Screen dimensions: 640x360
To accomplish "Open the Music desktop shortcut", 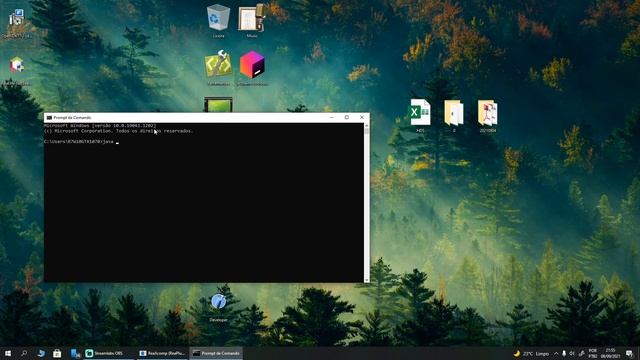I will [252, 18].
